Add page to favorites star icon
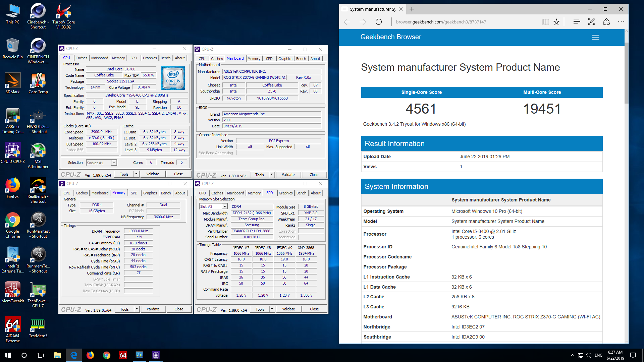The image size is (644, 362). [x=556, y=22]
